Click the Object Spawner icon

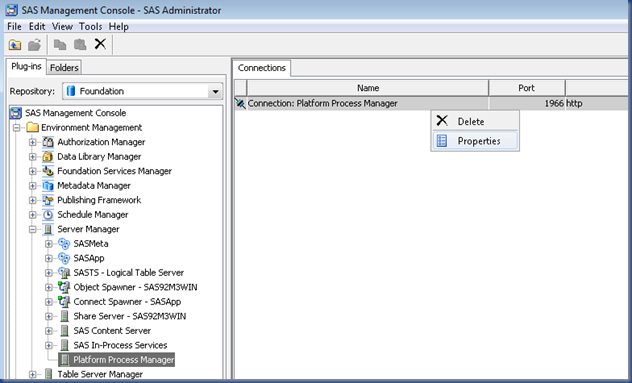click(64, 287)
